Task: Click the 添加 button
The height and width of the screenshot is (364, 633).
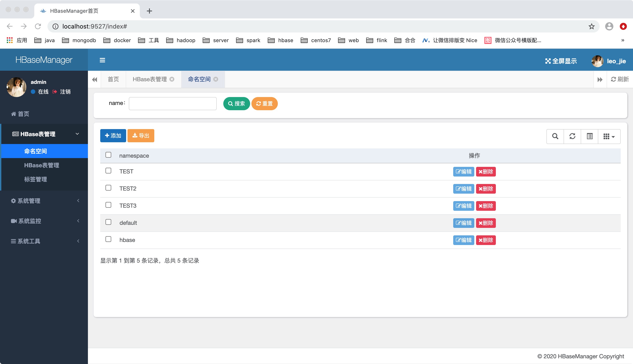Action: click(x=113, y=135)
